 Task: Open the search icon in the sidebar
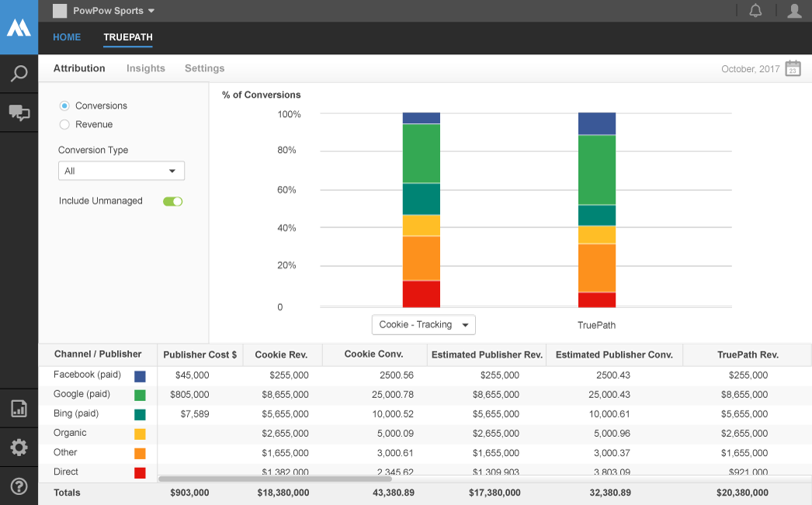(x=19, y=74)
